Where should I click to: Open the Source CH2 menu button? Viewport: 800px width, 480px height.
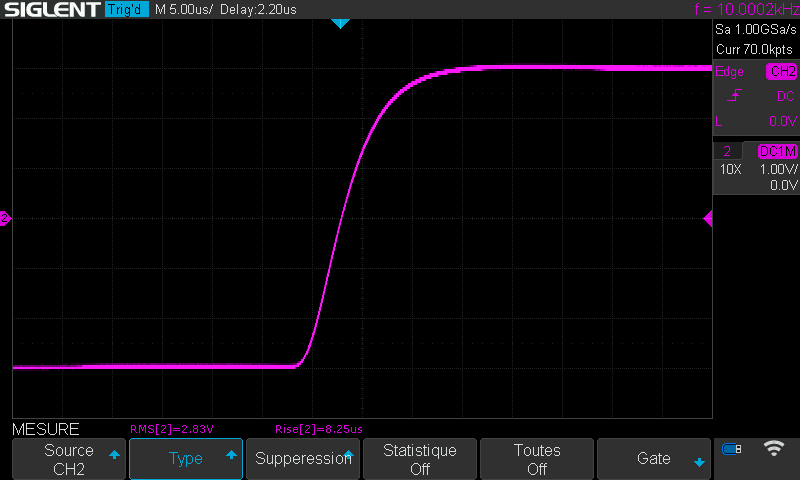point(69,459)
